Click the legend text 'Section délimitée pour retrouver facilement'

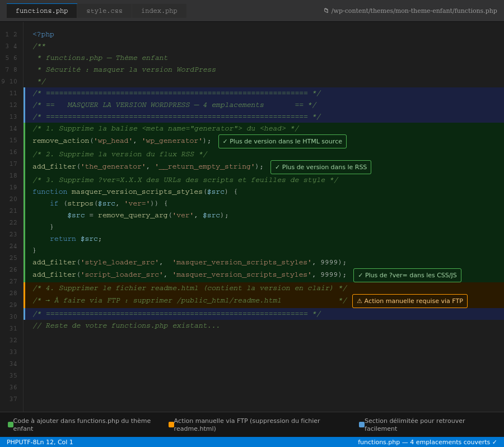(x=414, y=425)
